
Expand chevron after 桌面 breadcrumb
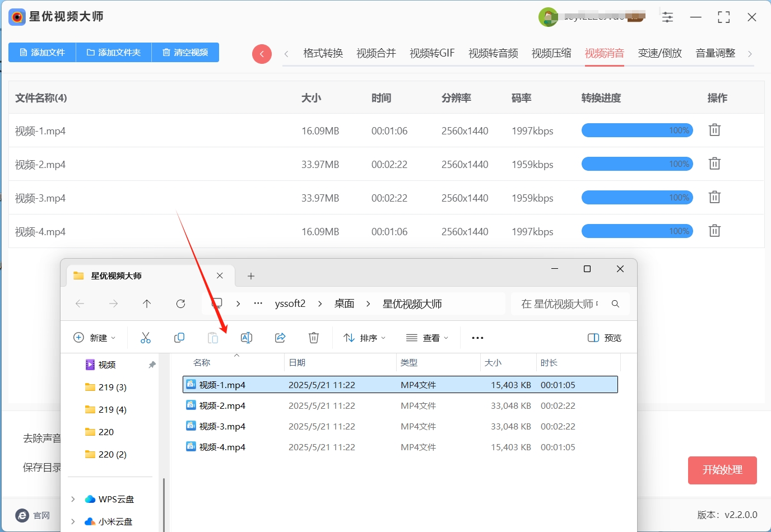368,304
